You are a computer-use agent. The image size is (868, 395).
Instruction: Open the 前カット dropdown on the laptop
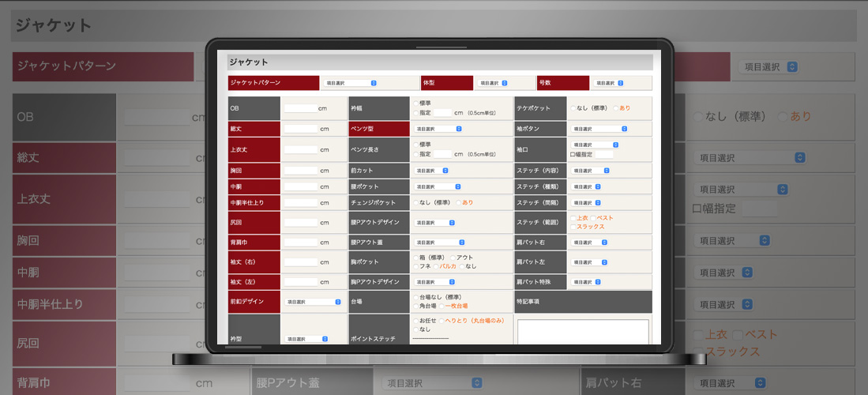coord(431,171)
